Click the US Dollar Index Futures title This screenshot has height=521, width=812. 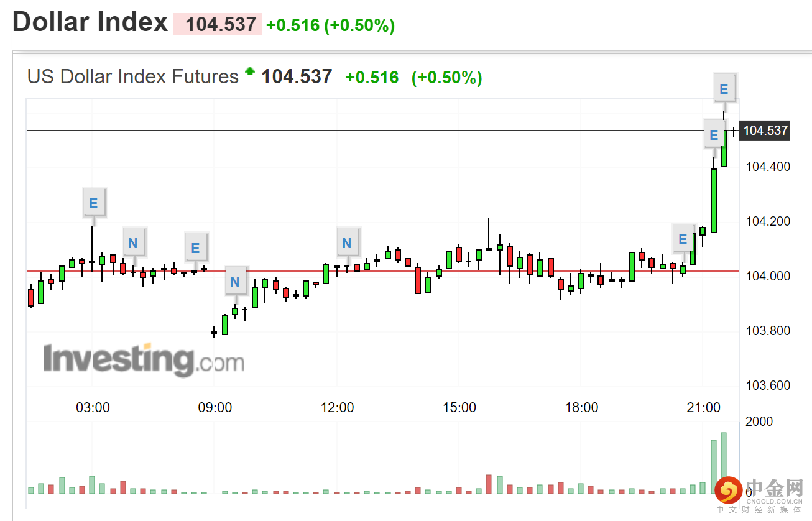click(133, 76)
